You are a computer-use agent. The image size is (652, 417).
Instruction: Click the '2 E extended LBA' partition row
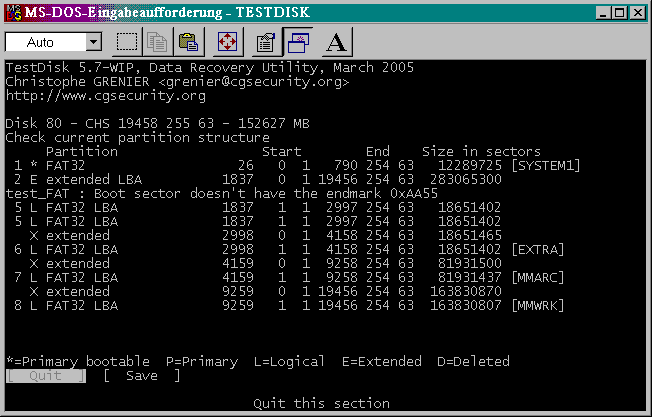point(257,180)
